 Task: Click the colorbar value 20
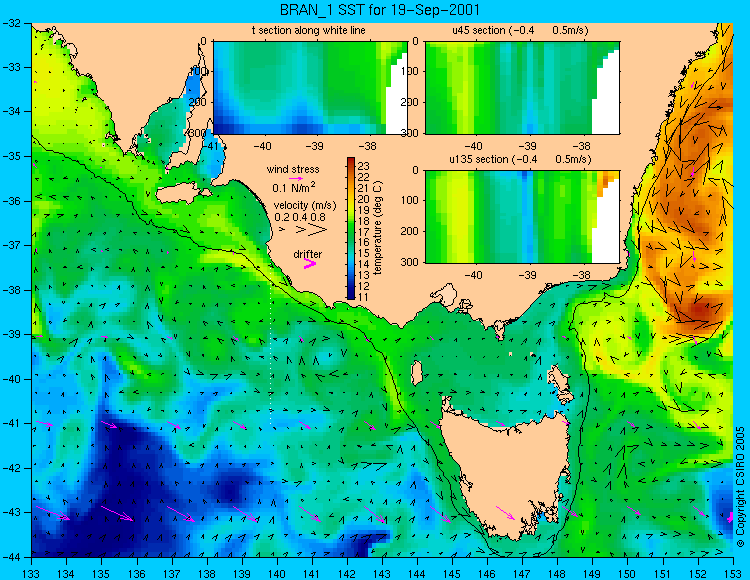coord(364,198)
